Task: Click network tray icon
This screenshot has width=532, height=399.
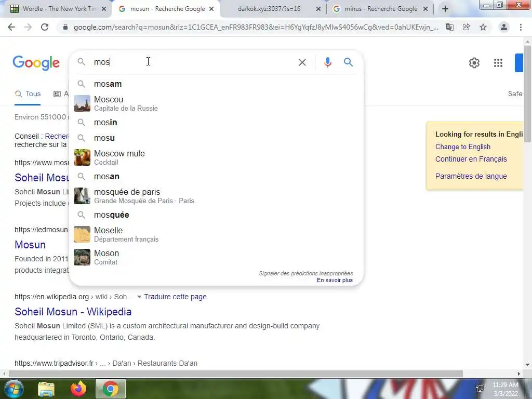Action: (480, 389)
